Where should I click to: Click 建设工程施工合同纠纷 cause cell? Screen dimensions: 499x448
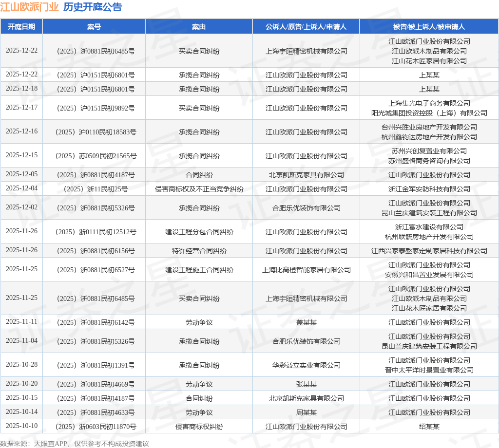tap(199, 270)
